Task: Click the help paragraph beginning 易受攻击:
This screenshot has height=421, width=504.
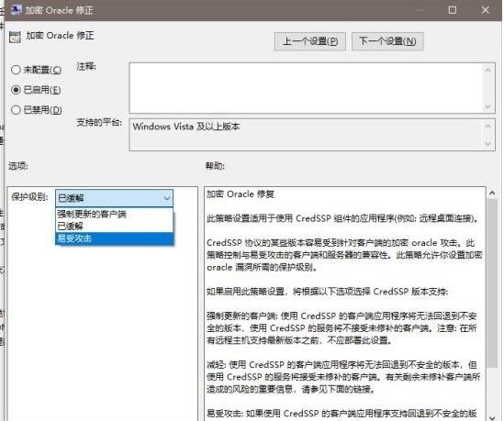Action: coord(342,413)
